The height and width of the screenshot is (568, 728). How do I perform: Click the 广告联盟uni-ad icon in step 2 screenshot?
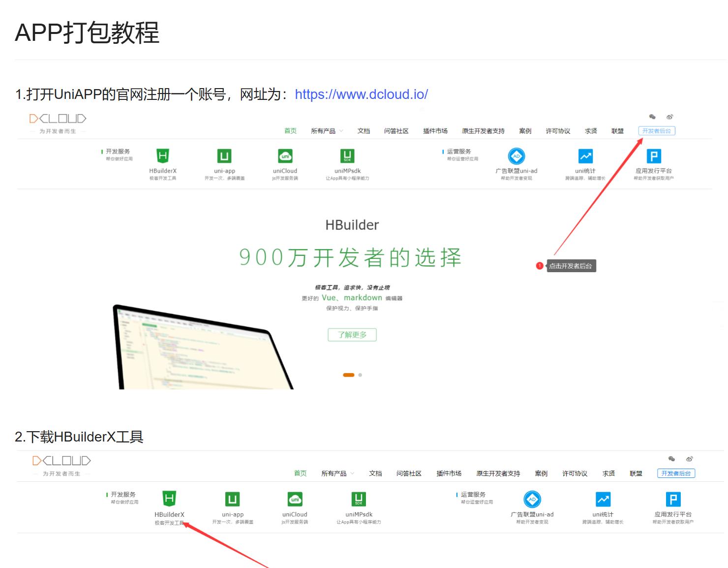tap(532, 499)
